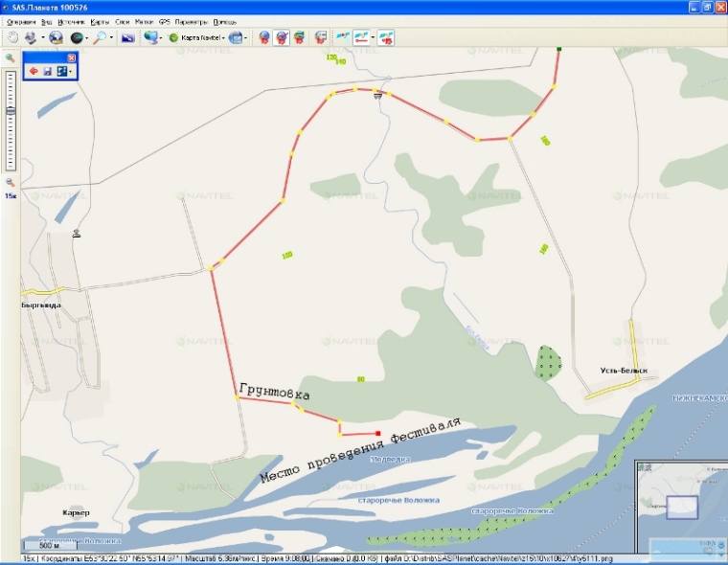The height and width of the screenshot is (565, 728).
Task: Open the Операции menu
Action: pos(19,20)
